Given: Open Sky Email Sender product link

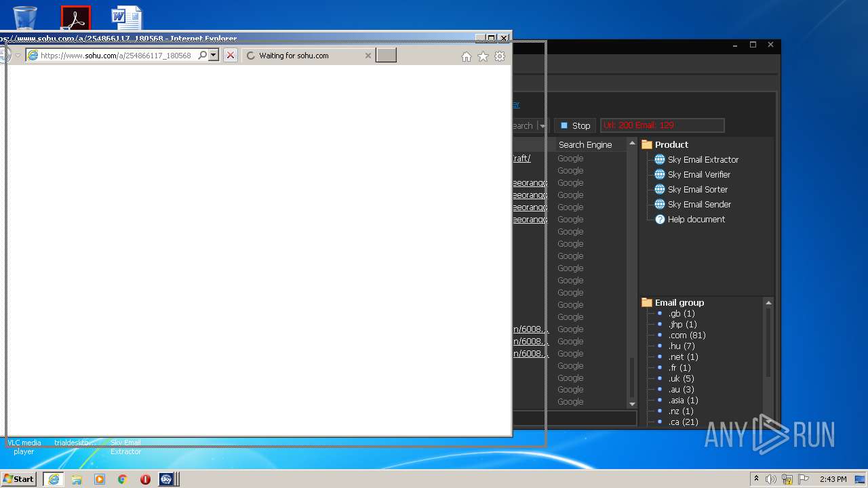Looking at the screenshot, I should pos(699,204).
